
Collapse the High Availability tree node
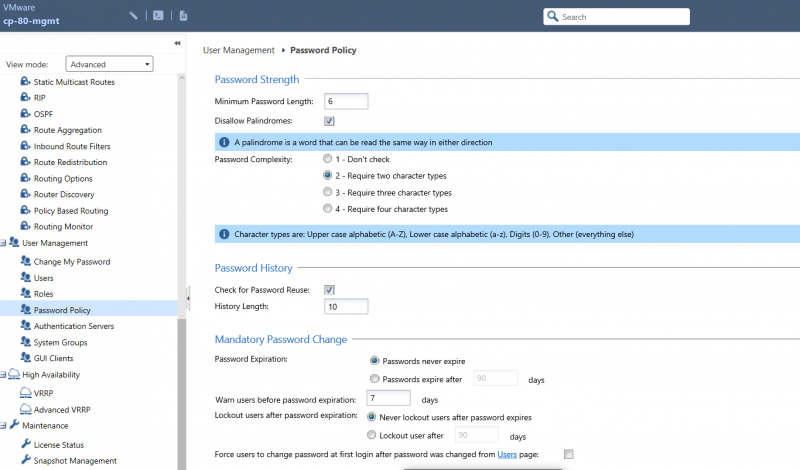(3, 375)
